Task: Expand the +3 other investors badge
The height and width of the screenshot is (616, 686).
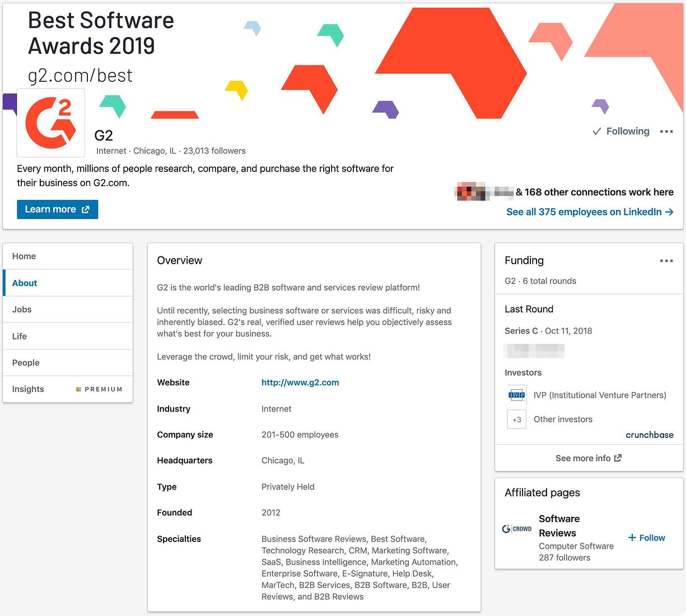Action: pos(516,419)
